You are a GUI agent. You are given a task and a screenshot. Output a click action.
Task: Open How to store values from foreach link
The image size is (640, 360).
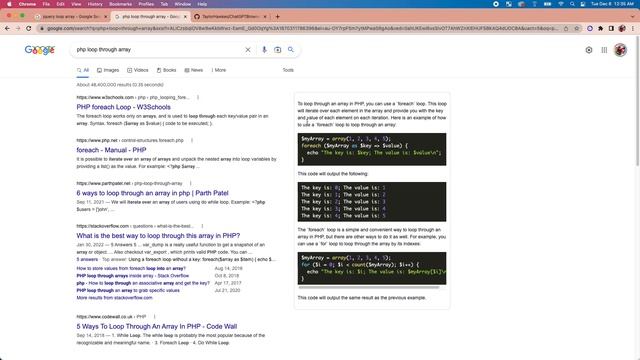click(x=131, y=268)
